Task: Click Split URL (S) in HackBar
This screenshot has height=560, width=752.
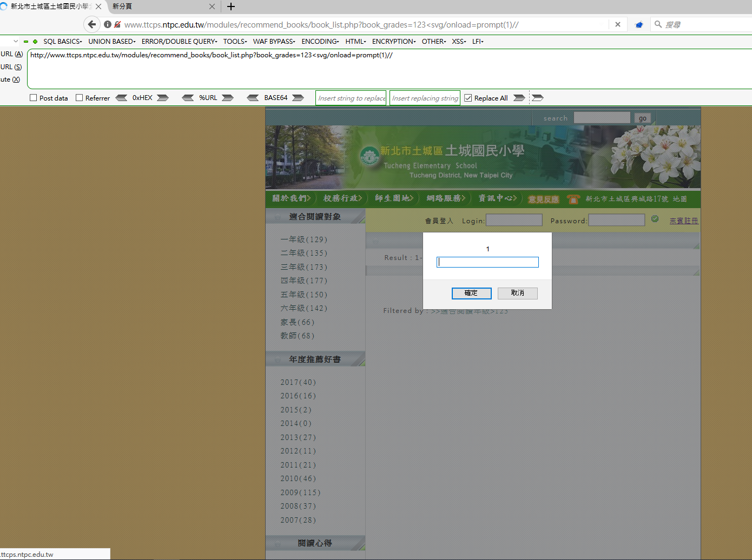Action: click(x=11, y=67)
